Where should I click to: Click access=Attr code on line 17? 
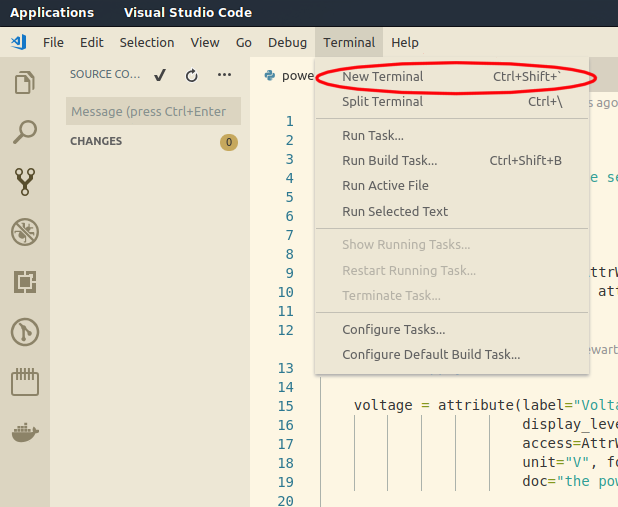pyautogui.click(x=570, y=443)
